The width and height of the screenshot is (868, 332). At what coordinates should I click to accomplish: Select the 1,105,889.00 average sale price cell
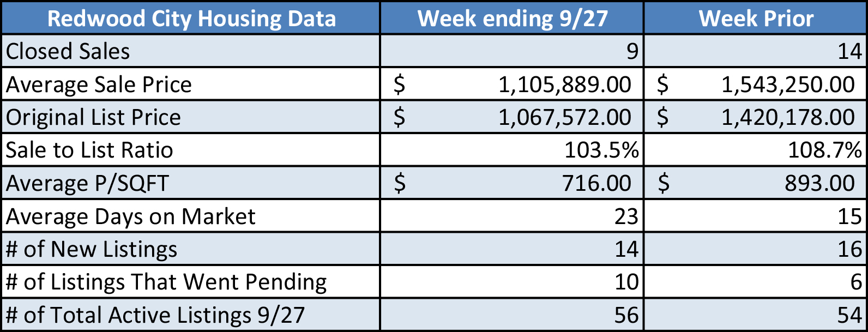pos(512,84)
